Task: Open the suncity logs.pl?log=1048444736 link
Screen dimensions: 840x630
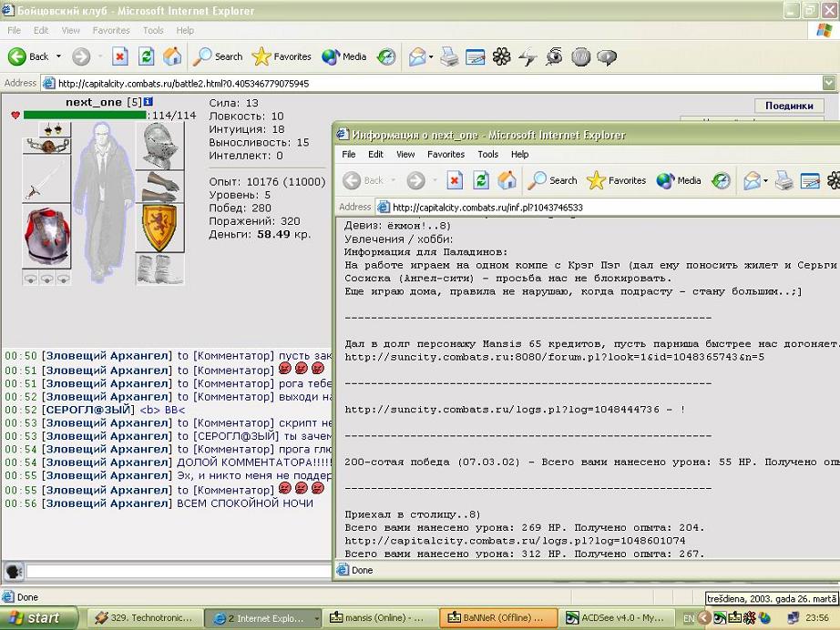Action: click(x=502, y=410)
